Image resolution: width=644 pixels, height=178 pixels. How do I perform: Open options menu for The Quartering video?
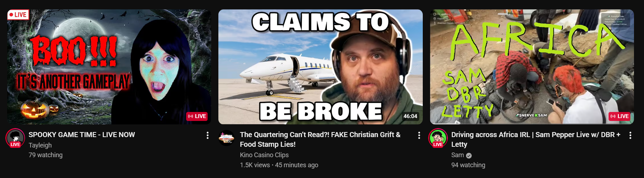click(419, 135)
